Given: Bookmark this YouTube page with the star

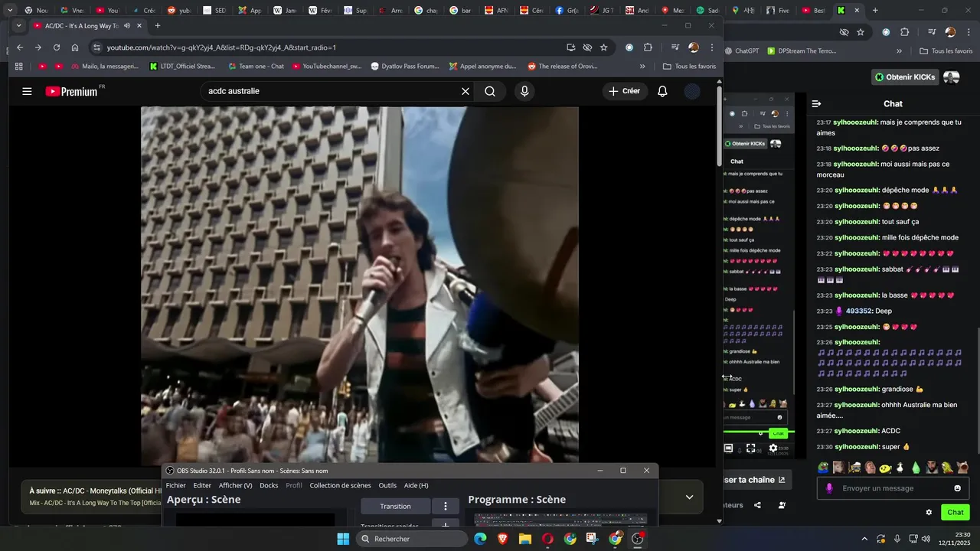Looking at the screenshot, I should tap(603, 47).
